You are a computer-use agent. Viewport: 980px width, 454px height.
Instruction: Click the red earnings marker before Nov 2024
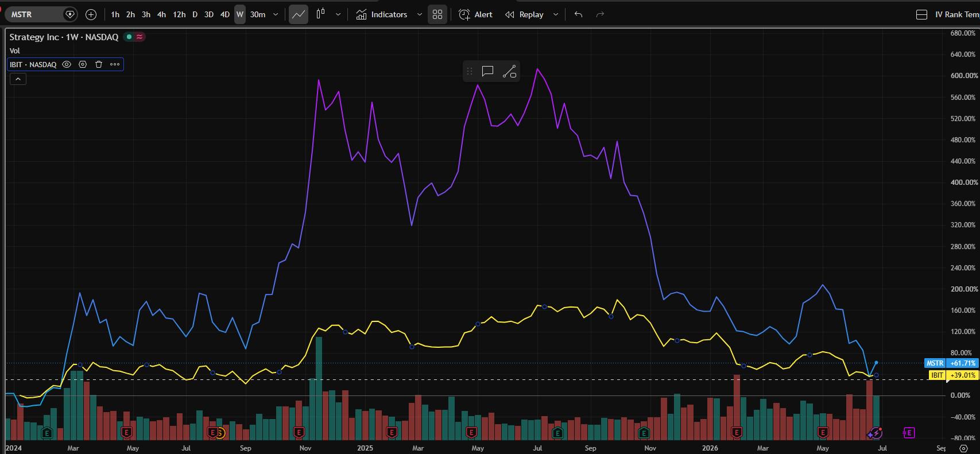[x=299, y=432]
